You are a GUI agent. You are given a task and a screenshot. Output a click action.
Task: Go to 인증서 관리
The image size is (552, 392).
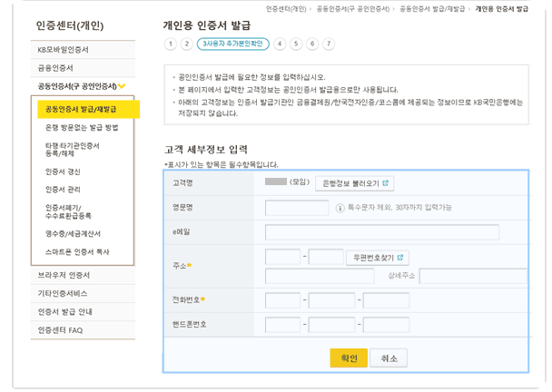point(63,190)
